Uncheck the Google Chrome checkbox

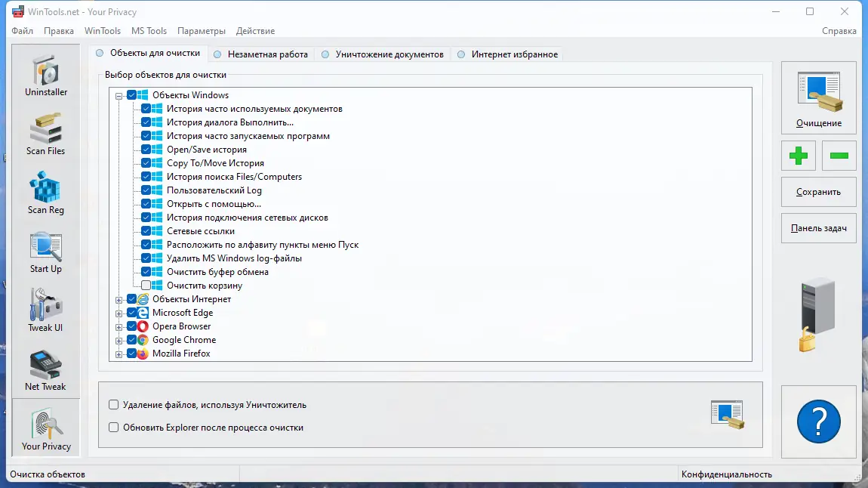click(132, 340)
